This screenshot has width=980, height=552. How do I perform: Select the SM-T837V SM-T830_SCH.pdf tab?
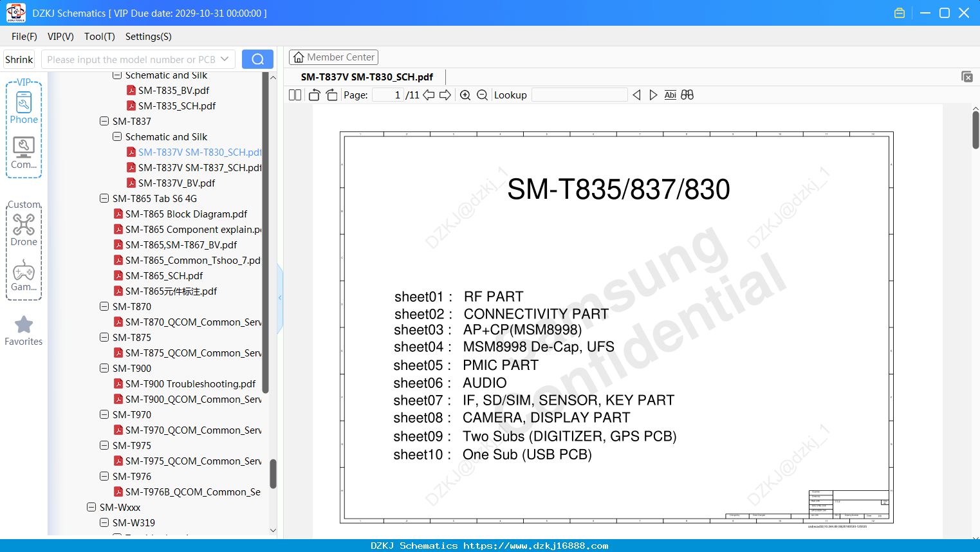[367, 77]
